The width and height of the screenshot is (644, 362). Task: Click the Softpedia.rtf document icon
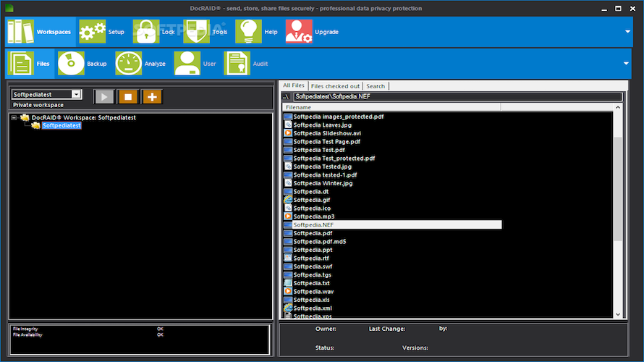[288, 258]
